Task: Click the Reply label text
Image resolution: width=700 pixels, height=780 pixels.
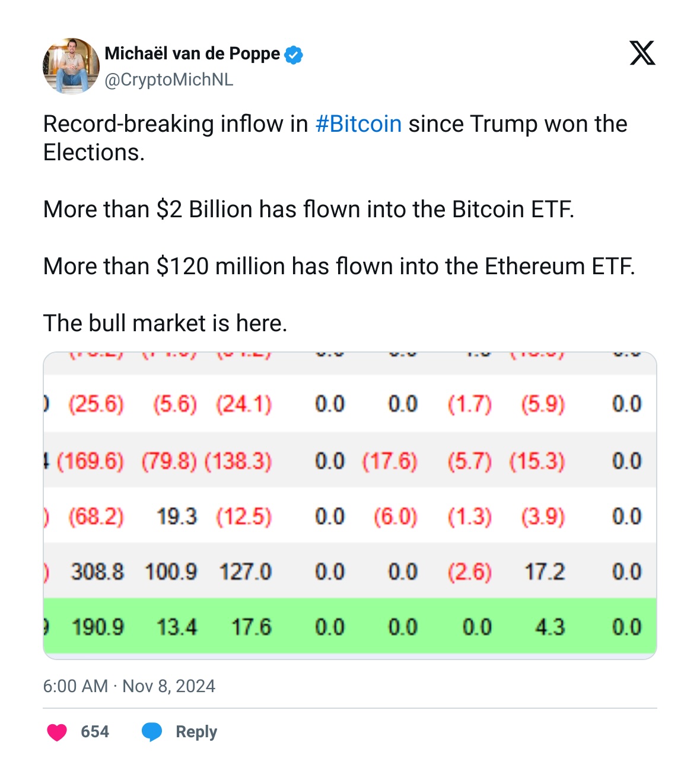Action: pyautogui.click(x=196, y=731)
